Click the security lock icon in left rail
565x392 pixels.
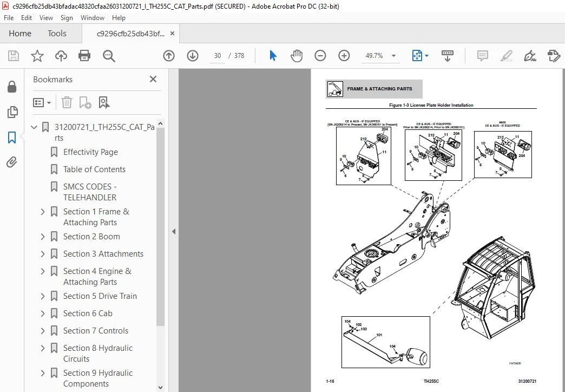point(12,87)
